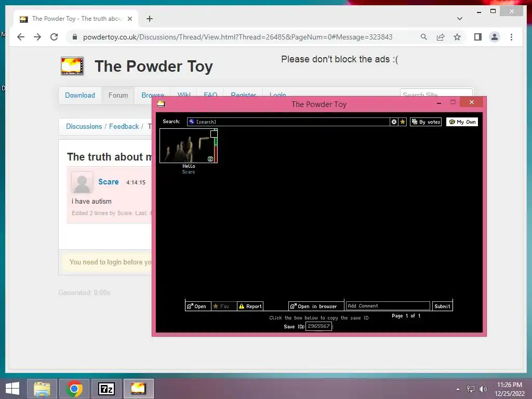Screen dimensions: 532x399
Task: Click the post timestamp 4:14:15
Action: pos(136,182)
